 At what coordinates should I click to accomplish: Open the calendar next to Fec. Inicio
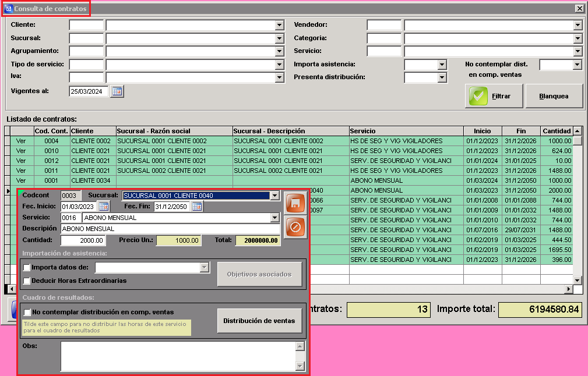104,207
